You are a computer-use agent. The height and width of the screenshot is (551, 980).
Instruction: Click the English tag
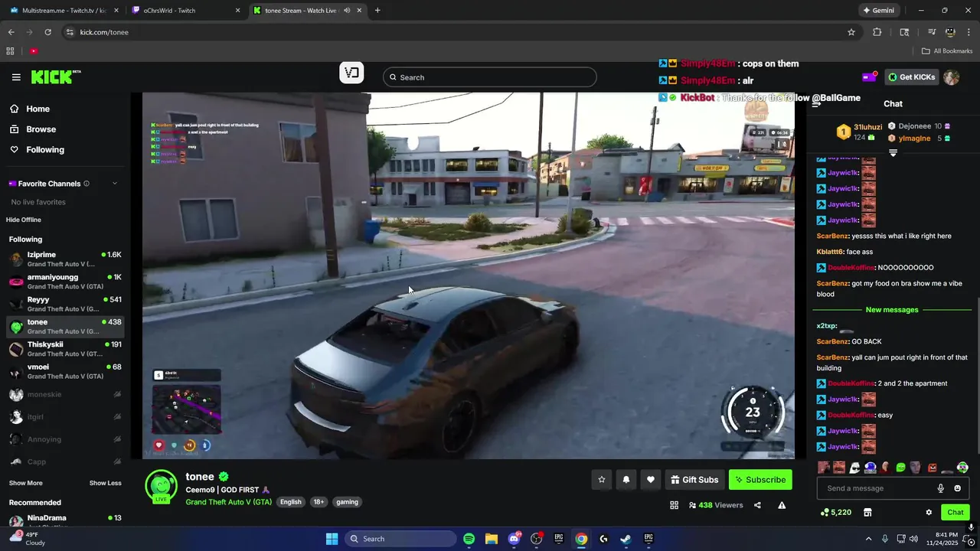pos(291,502)
